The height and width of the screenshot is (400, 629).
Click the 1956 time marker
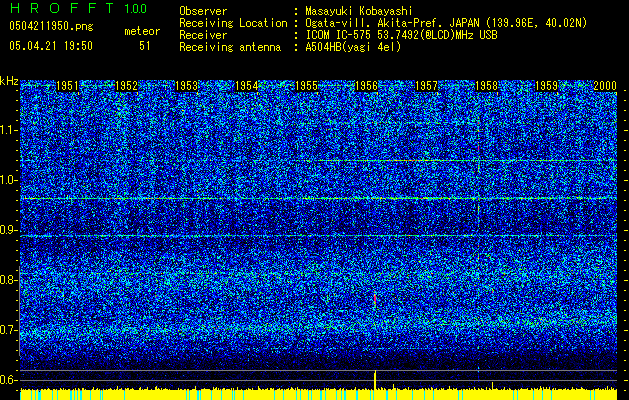click(366, 86)
